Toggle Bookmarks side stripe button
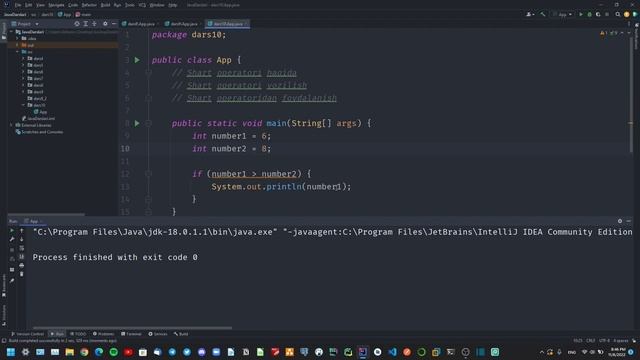The width and height of the screenshot is (640, 360). pos(4,284)
